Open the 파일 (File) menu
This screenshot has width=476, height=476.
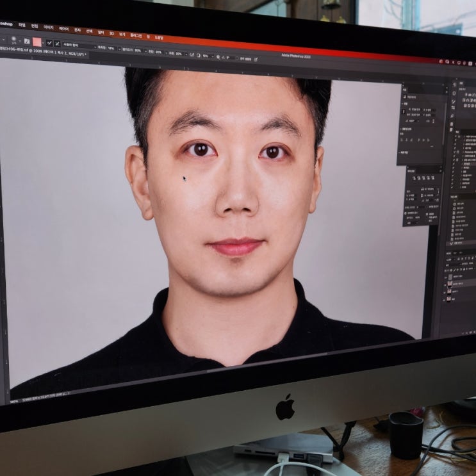click(x=22, y=25)
